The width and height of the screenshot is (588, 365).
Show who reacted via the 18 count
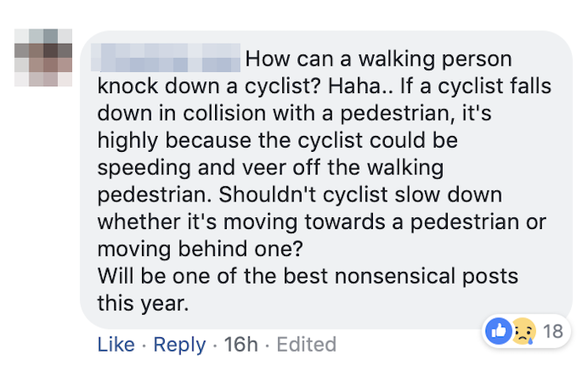point(552,331)
